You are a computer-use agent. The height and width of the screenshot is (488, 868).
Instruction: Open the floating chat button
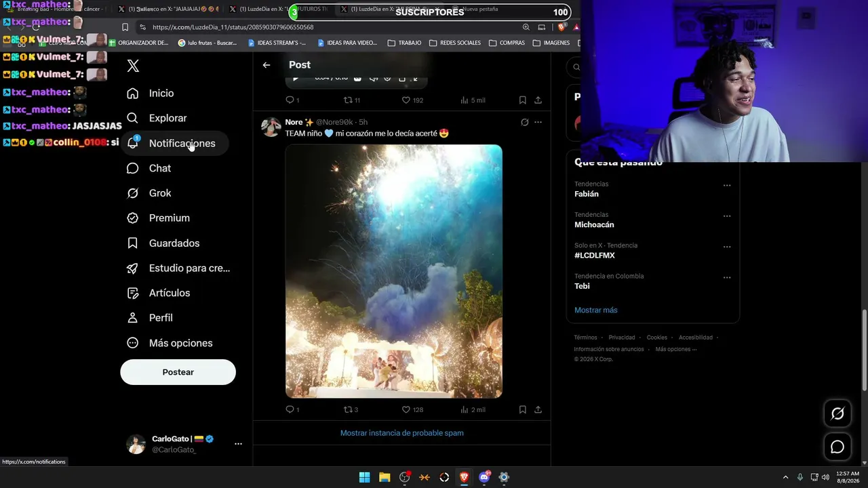tap(837, 447)
